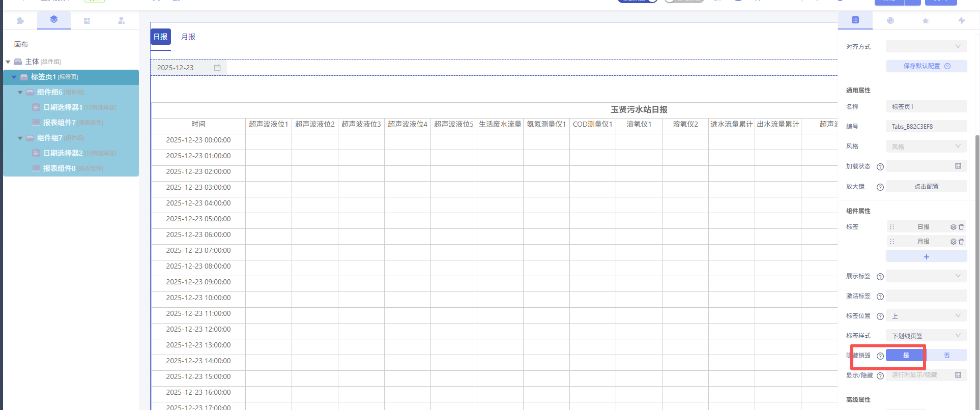
Task: Click the 点击配置 button for 放大镜
Action: coord(926,187)
